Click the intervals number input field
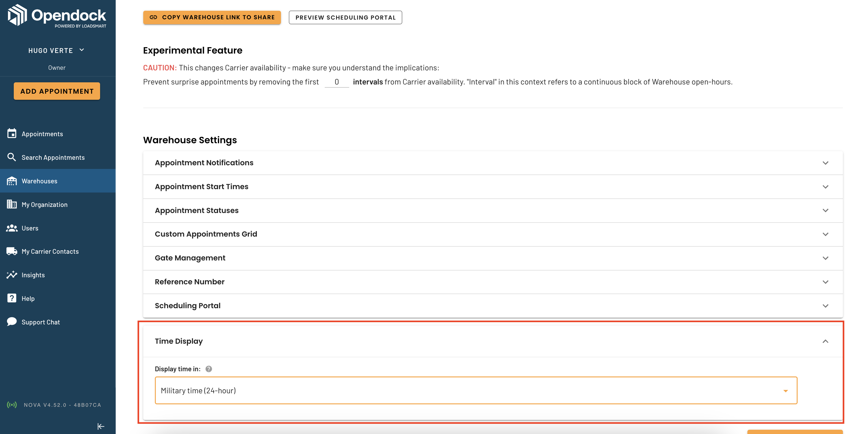This screenshot has height=434, width=868. point(337,82)
